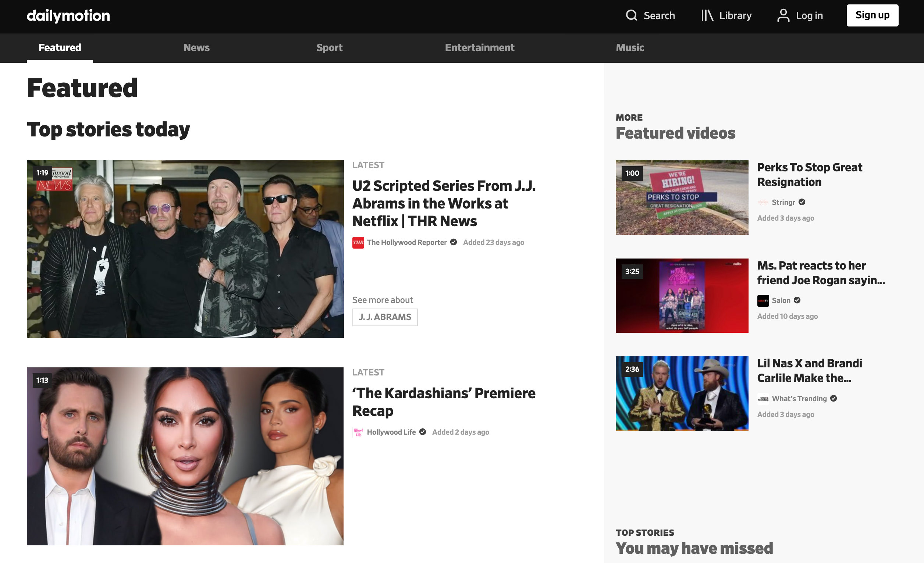Click the Kardashians Premiere Recap video
The height and width of the screenshot is (563, 924).
pos(185,456)
